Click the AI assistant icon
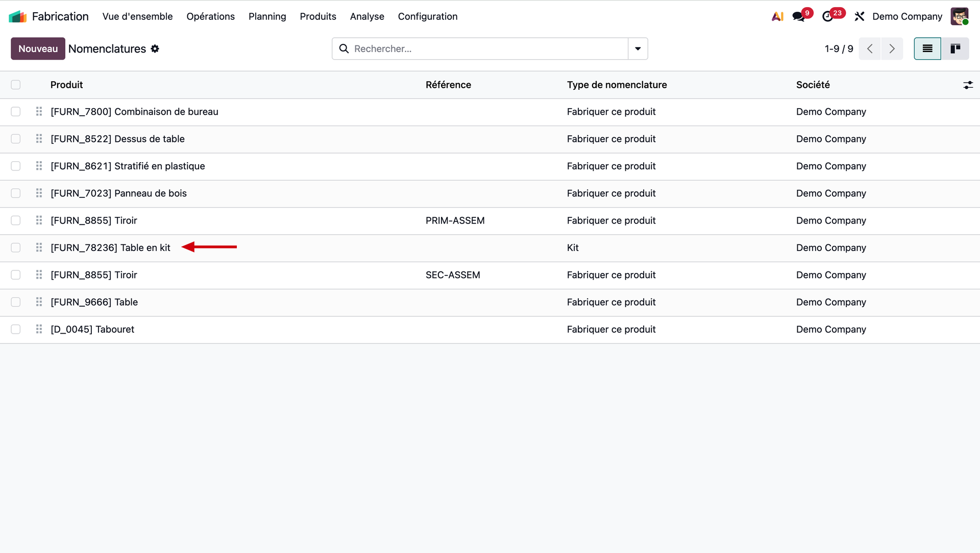This screenshot has width=980, height=553. 777,16
